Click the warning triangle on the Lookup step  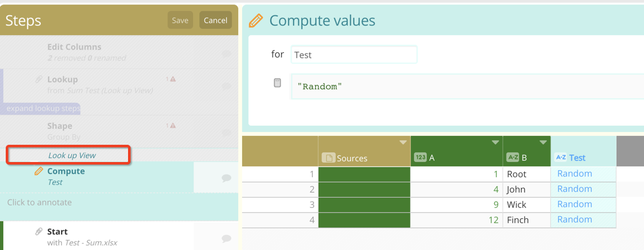(x=173, y=79)
